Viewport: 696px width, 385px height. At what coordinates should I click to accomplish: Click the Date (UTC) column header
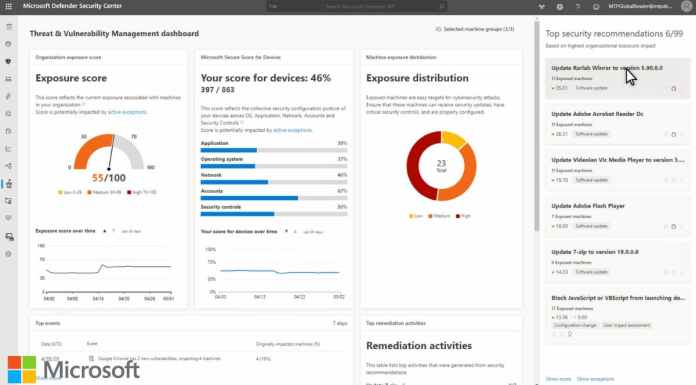51,344
